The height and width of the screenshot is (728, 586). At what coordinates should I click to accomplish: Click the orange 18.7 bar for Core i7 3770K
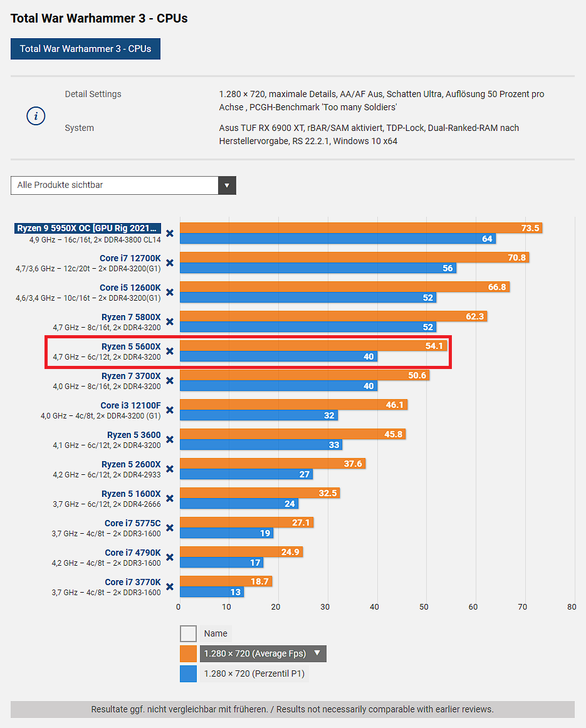[x=226, y=581]
